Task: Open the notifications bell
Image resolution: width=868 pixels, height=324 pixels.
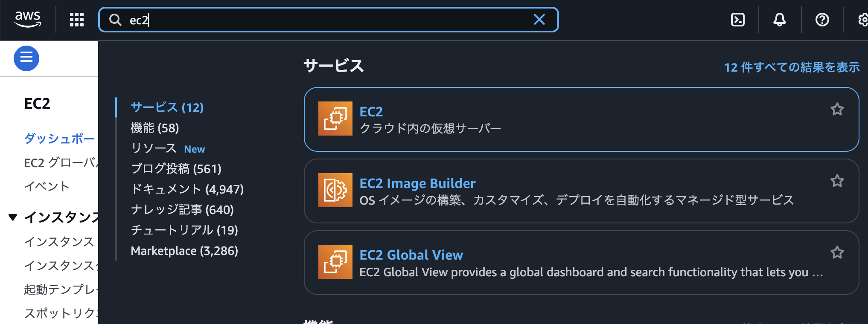Action: 780,20
